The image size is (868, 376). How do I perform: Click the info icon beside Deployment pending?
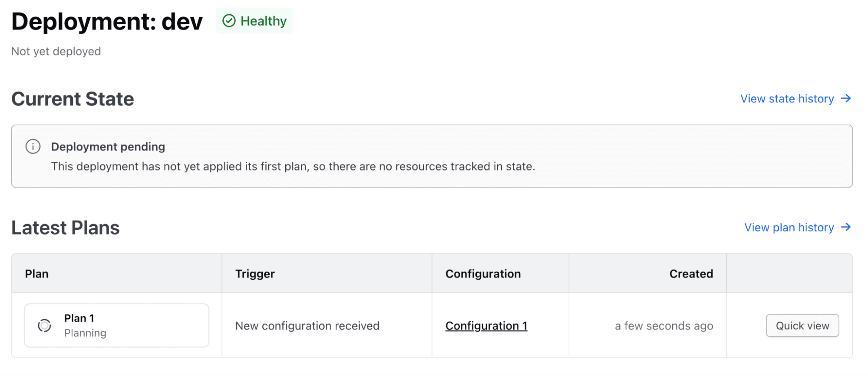pos(33,147)
